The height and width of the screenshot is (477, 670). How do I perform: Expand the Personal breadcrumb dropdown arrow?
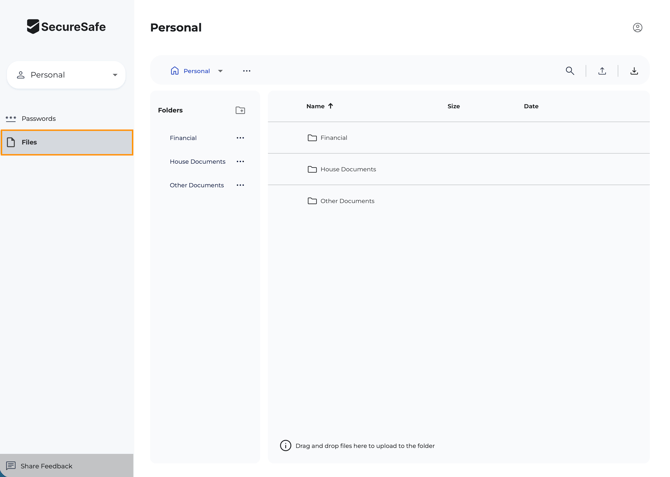[x=221, y=71]
